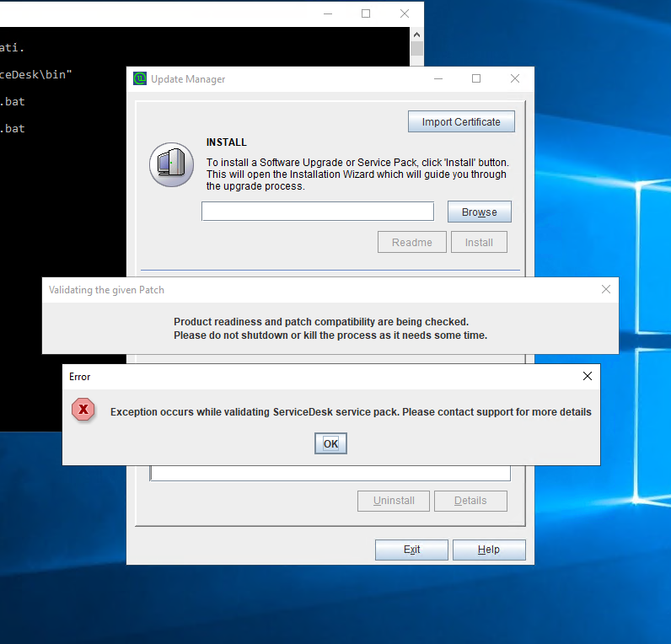This screenshot has height=644, width=671.
Task: Click the 'Exception occurs while validating' error message
Action: tap(351, 411)
